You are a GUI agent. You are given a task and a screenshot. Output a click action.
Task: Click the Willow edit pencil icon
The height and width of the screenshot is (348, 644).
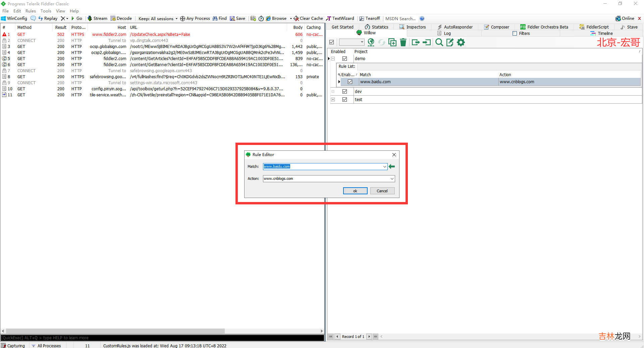450,42
